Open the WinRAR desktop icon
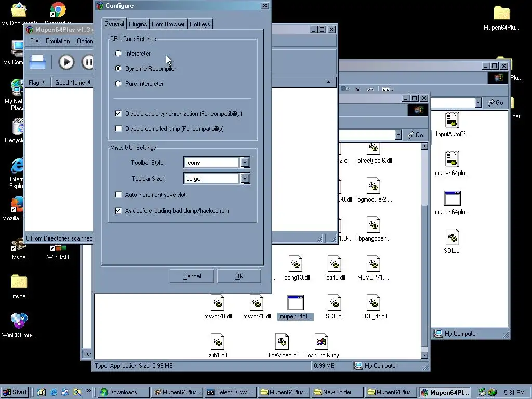Image resolution: width=532 pixels, height=399 pixels. pyautogui.click(x=58, y=252)
